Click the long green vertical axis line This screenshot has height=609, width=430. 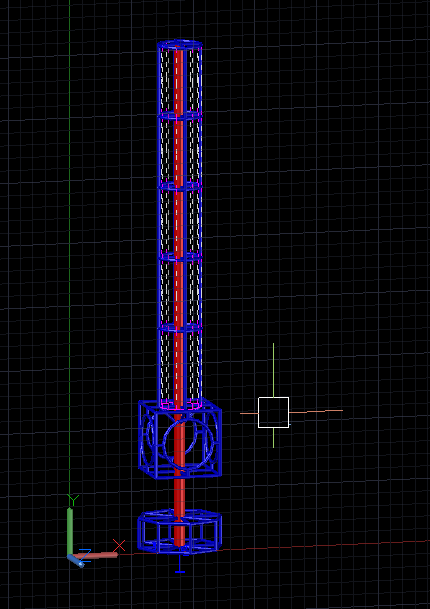[x=70, y=249]
